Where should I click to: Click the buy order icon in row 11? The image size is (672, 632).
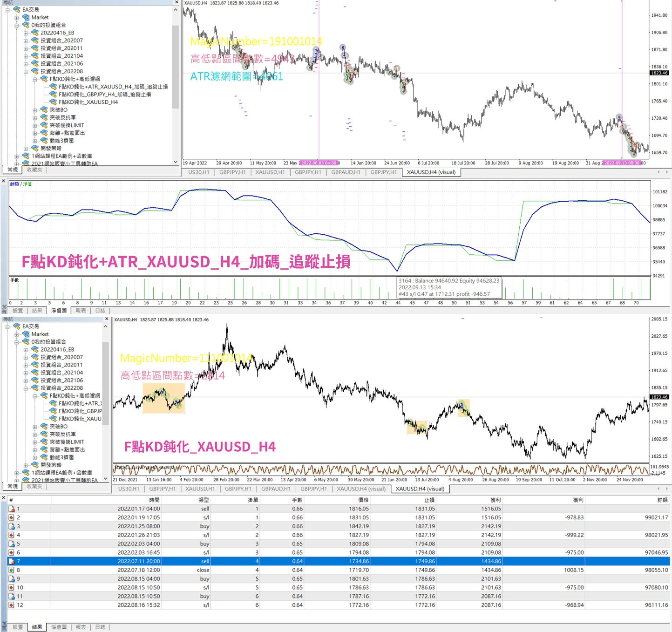[x=12, y=596]
